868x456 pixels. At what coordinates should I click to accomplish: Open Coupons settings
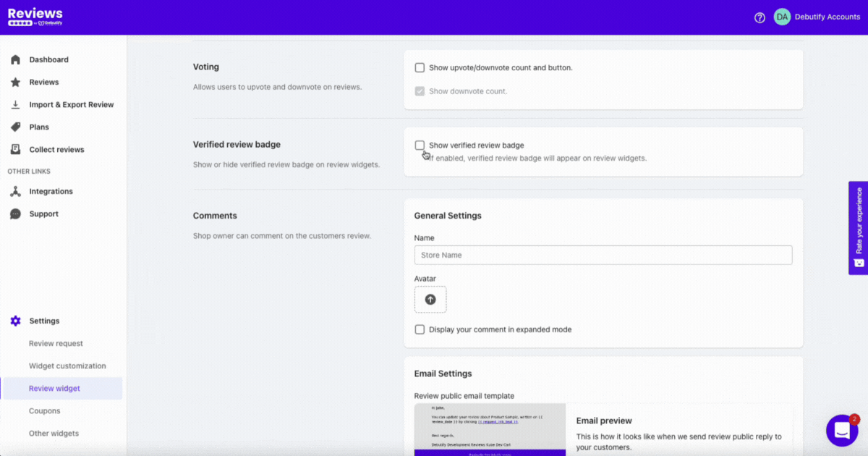tap(44, 410)
